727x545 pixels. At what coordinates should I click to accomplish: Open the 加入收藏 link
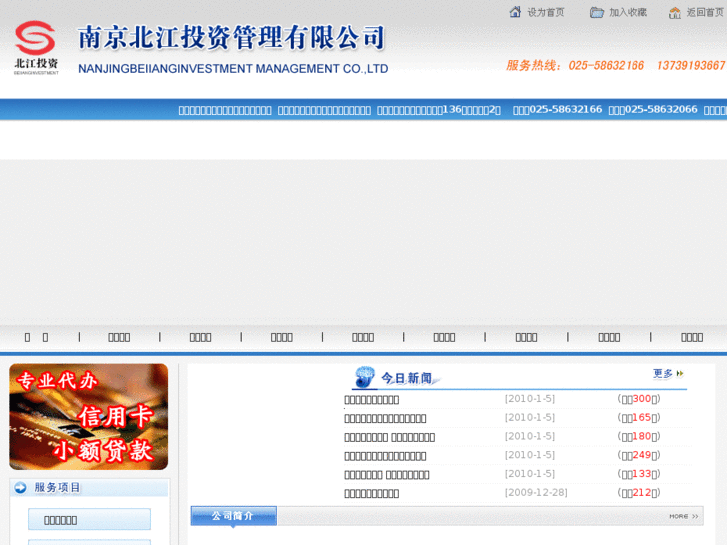pyautogui.click(x=628, y=13)
